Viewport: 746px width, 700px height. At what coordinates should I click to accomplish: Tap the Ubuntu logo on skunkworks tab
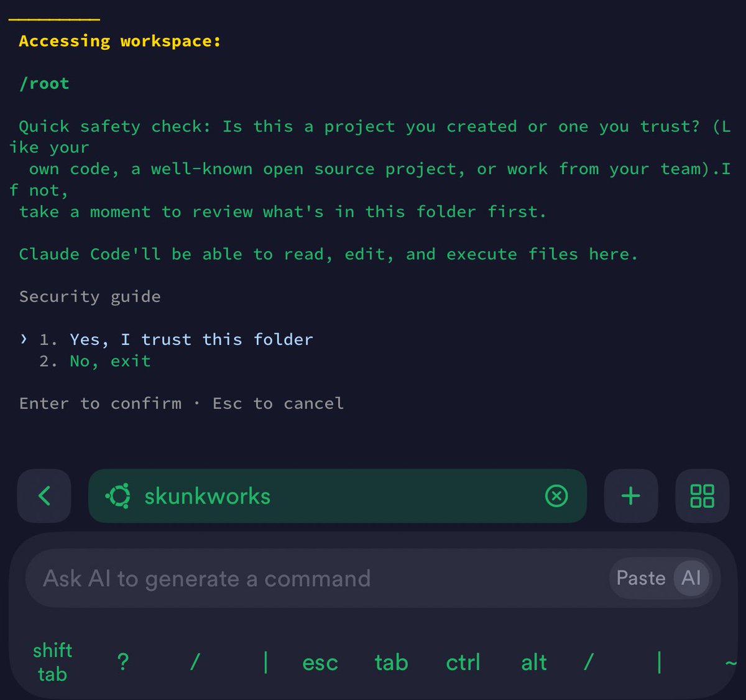[118, 496]
